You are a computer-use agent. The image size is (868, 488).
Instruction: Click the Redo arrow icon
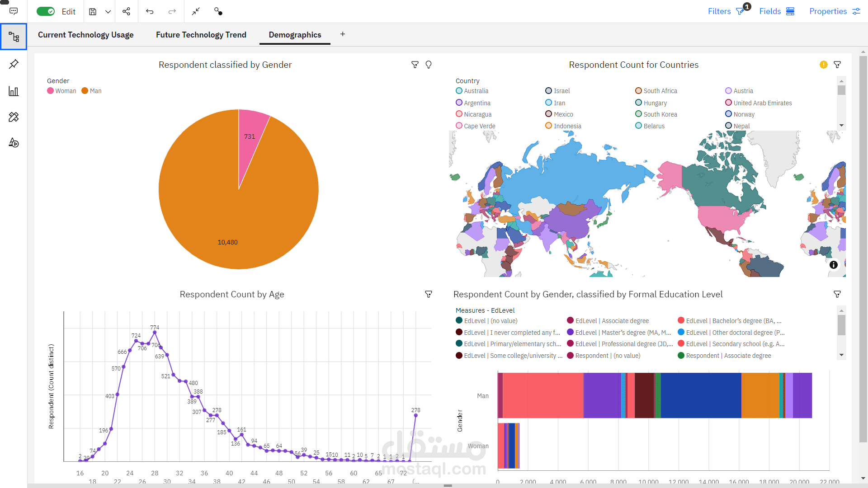click(x=172, y=11)
